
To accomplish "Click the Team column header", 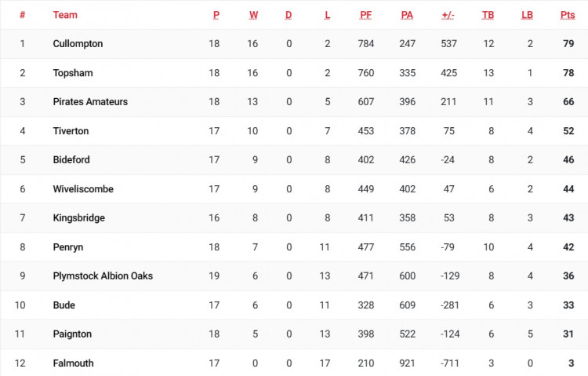I will coord(65,15).
